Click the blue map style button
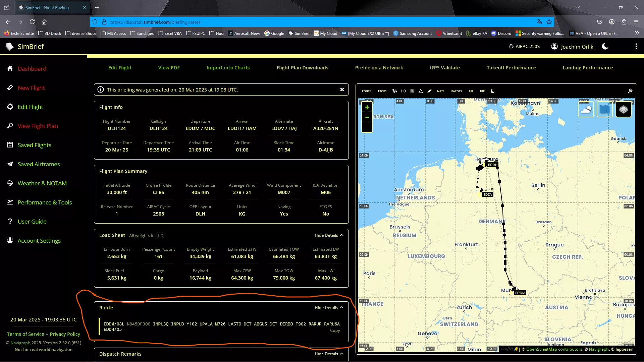 tap(604, 110)
